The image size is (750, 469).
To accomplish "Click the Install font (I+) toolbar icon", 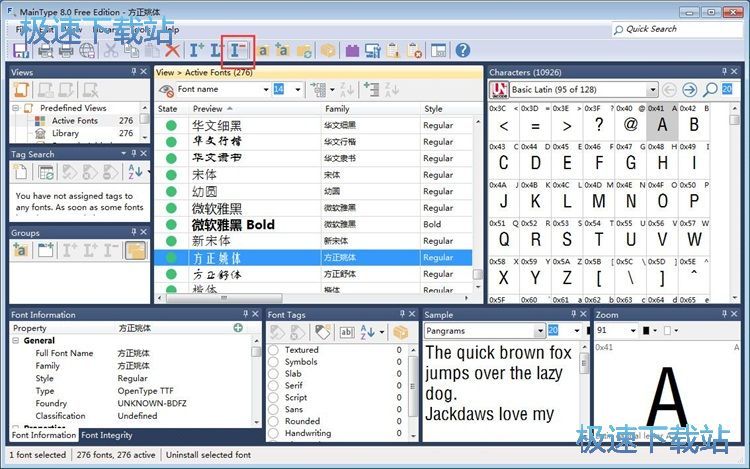I will (197, 50).
